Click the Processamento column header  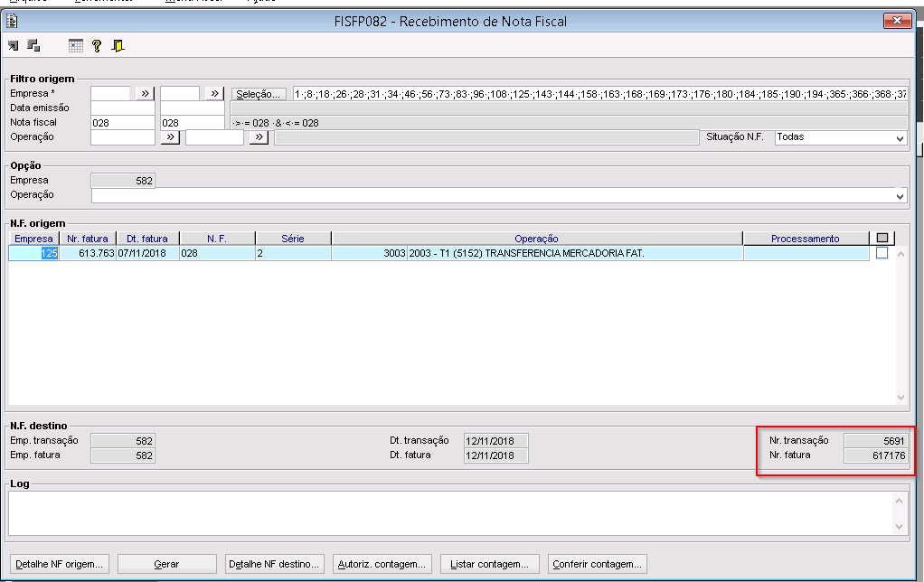806,239
